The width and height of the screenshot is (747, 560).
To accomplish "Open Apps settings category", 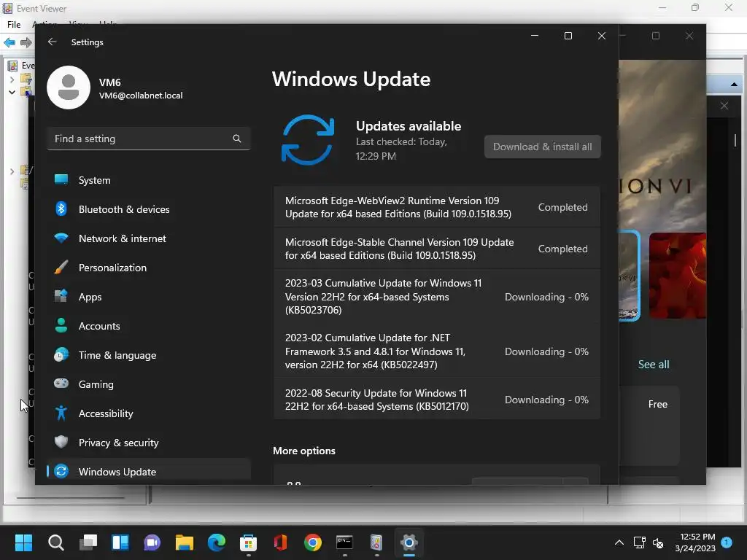I will [149, 297].
